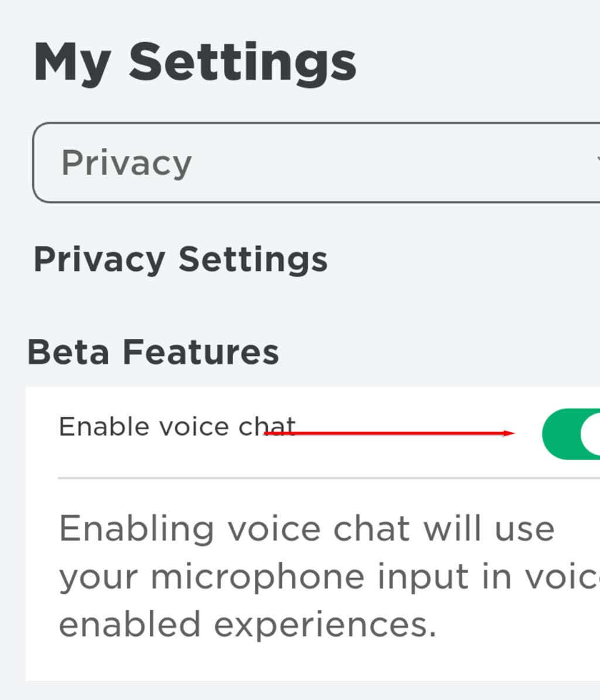Viewport: 600px width, 700px height.
Task: Click the white knob of the voice chat switch
Action: click(x=592, y=434)
